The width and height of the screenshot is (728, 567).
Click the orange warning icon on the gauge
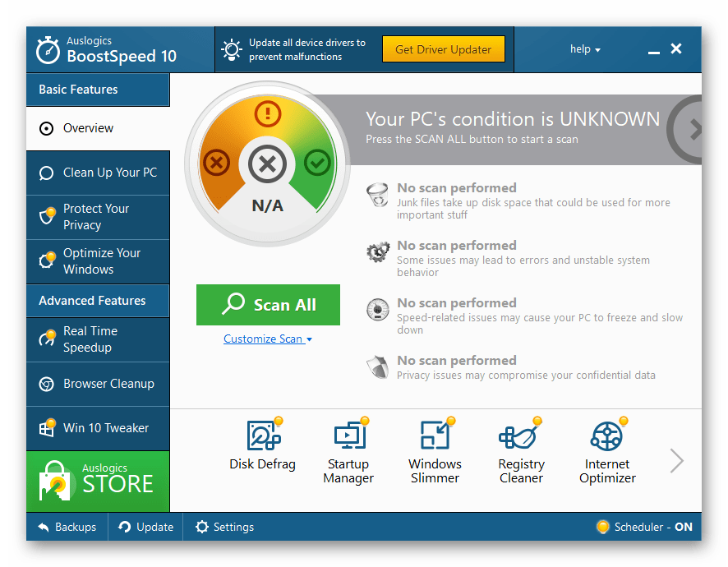[267, 113]
